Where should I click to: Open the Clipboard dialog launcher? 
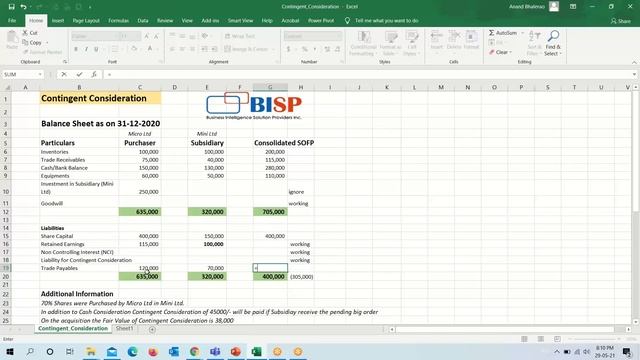pos(64,62)
